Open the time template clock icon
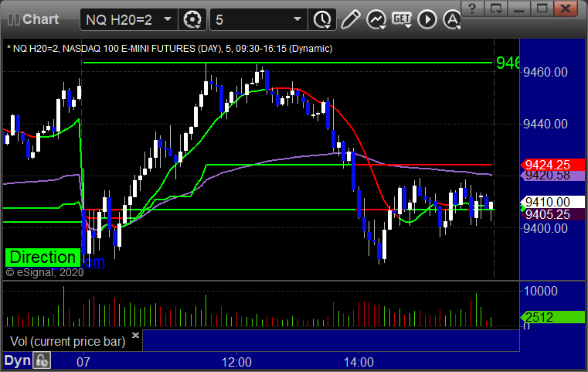 click(322, 19)
